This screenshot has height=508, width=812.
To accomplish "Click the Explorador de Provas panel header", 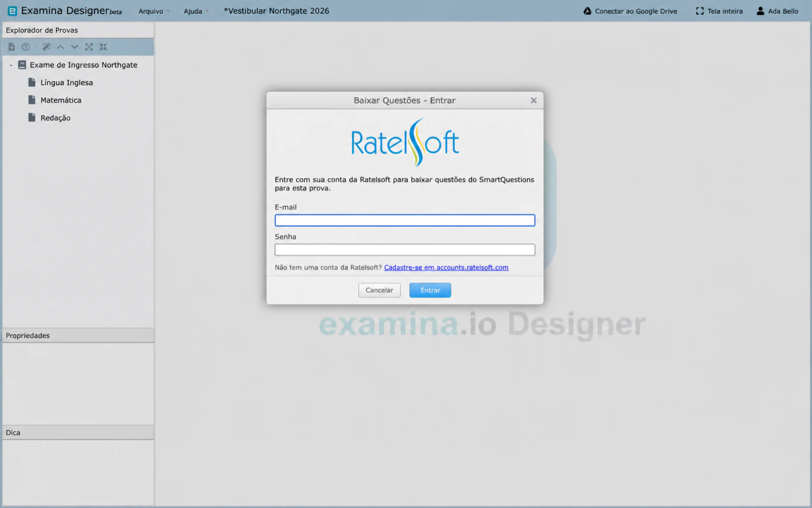I will [x=78, y=30].
